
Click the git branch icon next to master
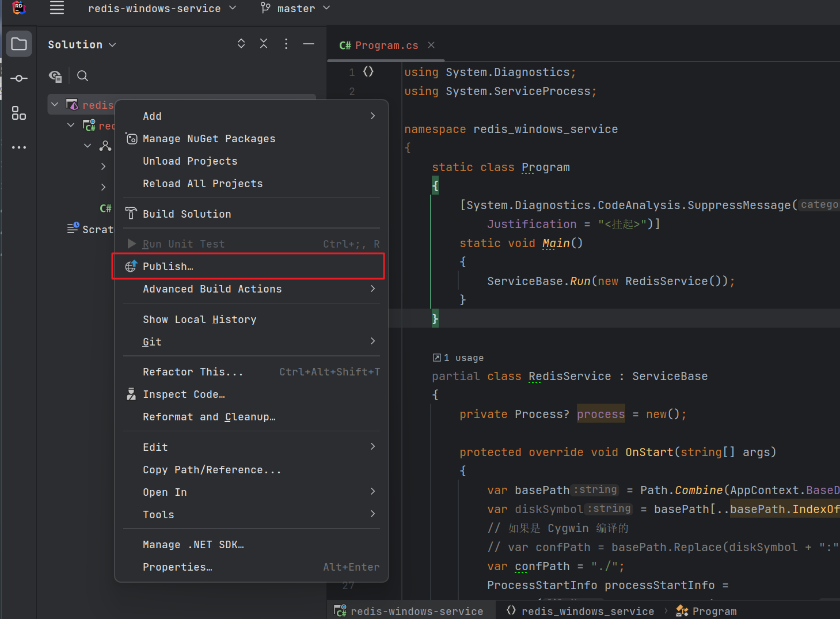point(265,8)
